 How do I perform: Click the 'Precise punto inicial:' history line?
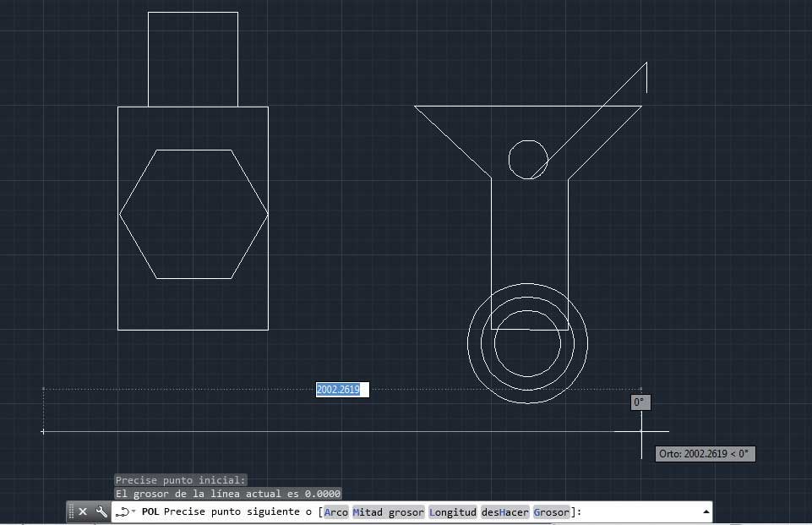180,480
